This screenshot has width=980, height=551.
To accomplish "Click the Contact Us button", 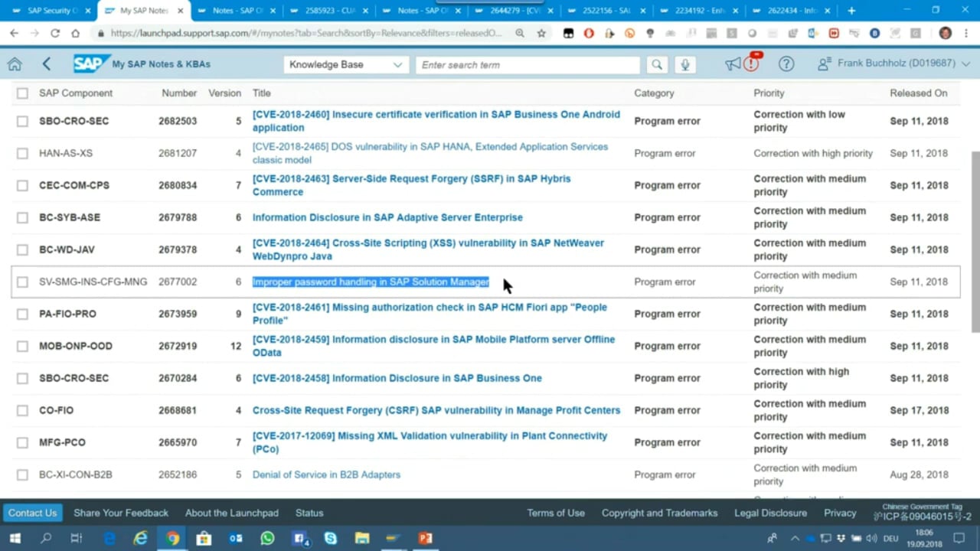I will point(32,513).
